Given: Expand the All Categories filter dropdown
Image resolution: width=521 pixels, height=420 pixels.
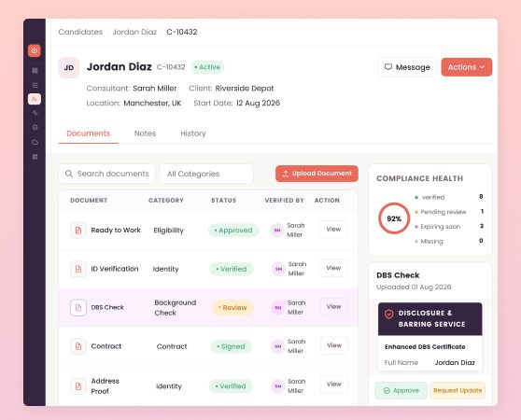Looking at the screenshot, I should [x=206, y=174].
